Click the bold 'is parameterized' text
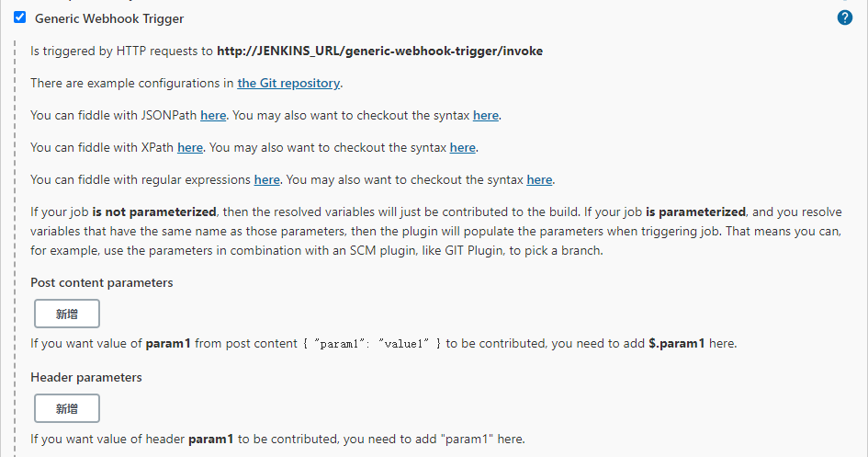This screenshot has width=868, height=457. [702, 211]
